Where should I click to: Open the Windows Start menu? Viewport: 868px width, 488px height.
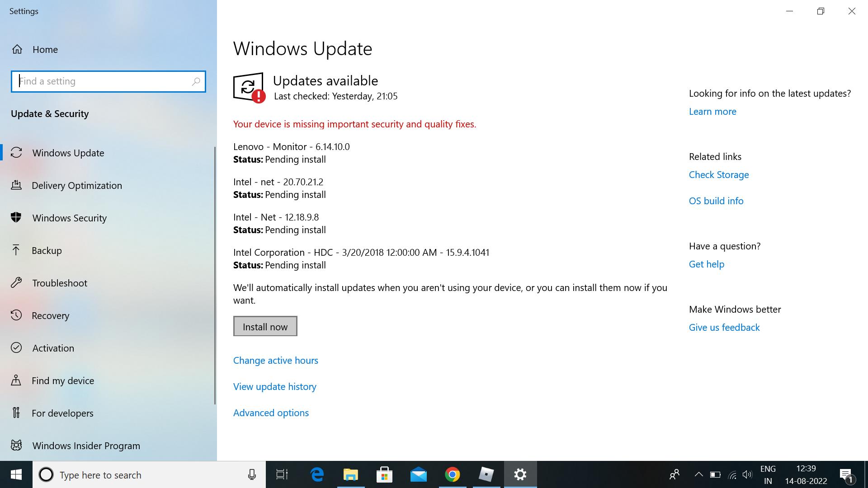coord(16,474)
